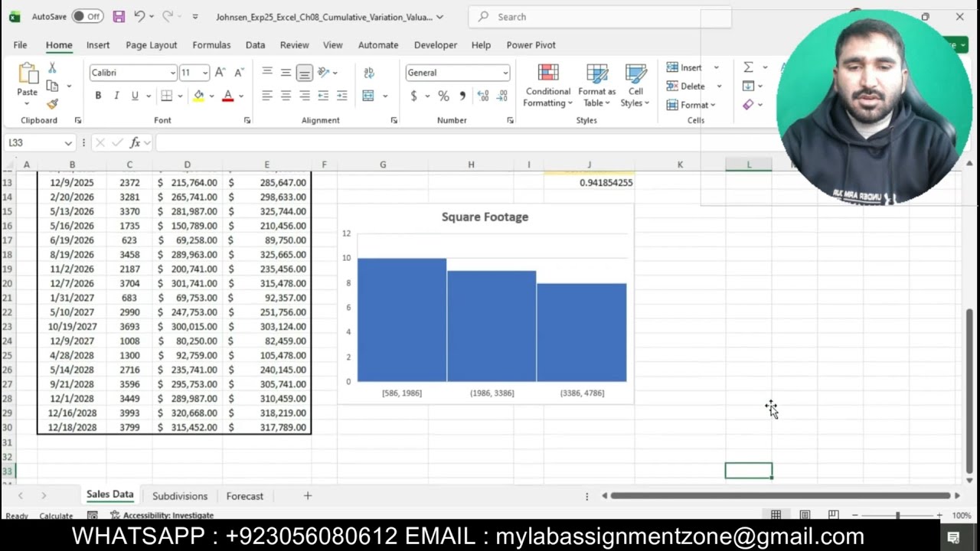This screenshot has height=551, width=980.
Task: Click the Power Pivot tab
Action: click(531, 44)
